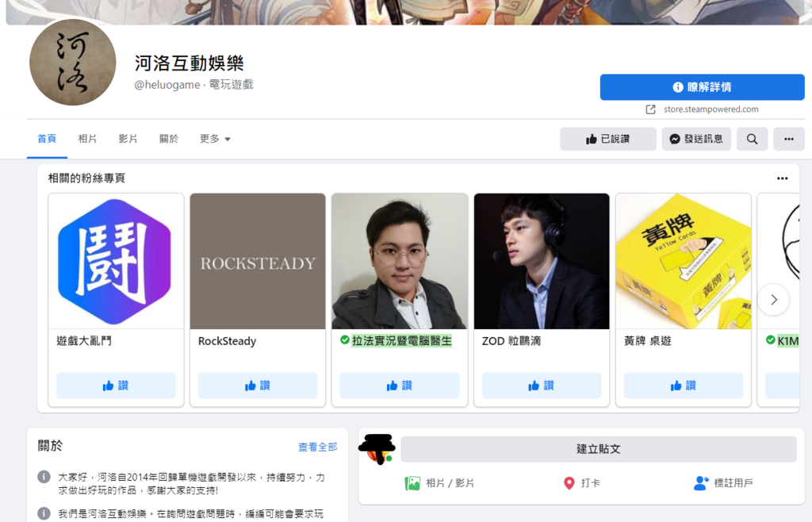Toggle the 已說讚 liked button
The image size is (812, 522).
[608, 139]
